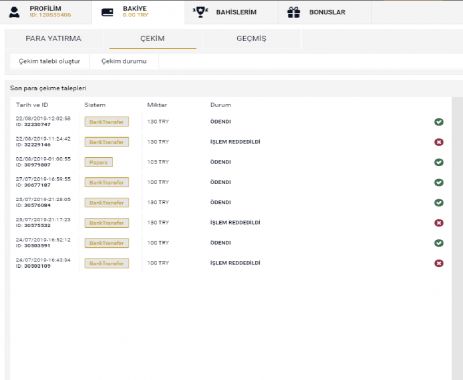Click the 105 TRY amount in Papara row
Viewport: 463px width, 380px height.
[158, 162]
